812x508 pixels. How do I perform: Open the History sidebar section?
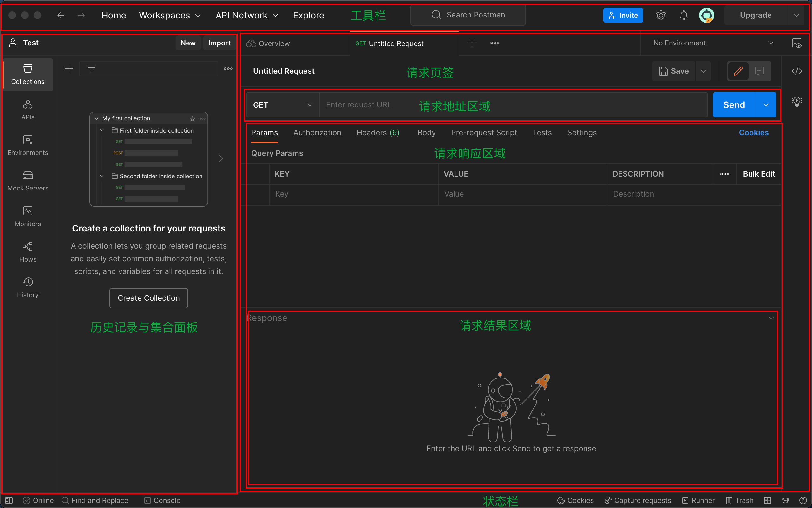click(x=28, y=288)
